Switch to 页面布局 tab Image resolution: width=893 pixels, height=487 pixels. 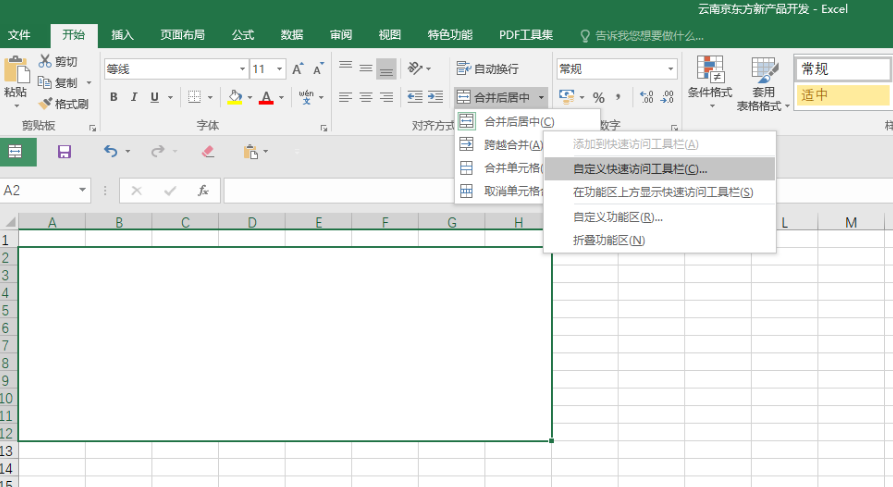[182, 35]
